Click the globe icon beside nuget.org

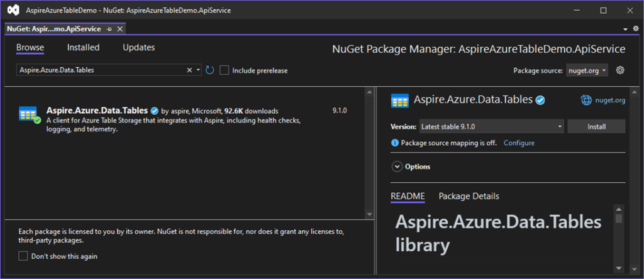pos(586,100)
